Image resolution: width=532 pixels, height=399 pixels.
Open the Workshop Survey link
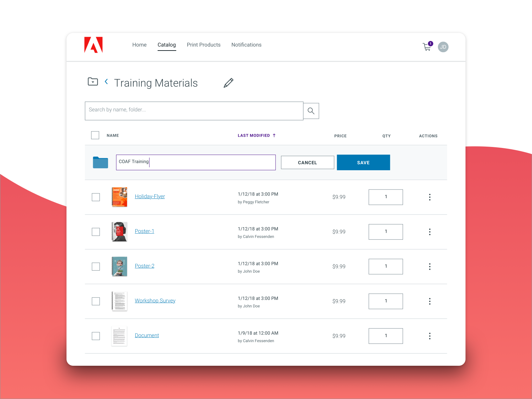(155, 300)
